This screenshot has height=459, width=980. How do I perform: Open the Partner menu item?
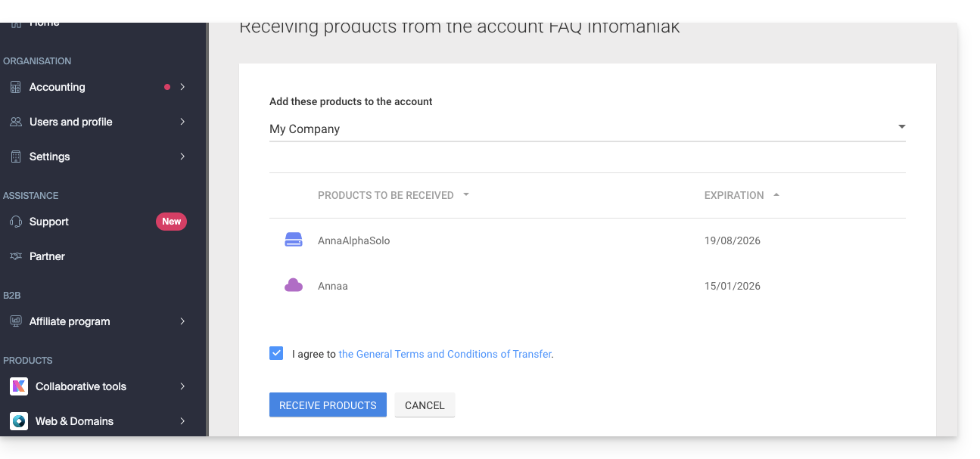click(47, 256)
